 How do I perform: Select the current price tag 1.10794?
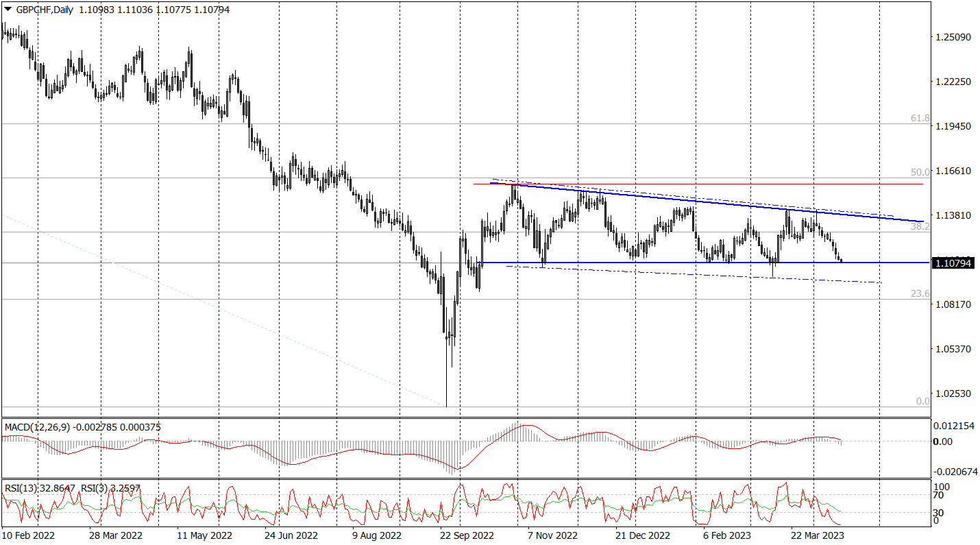[x=953, y=262]
